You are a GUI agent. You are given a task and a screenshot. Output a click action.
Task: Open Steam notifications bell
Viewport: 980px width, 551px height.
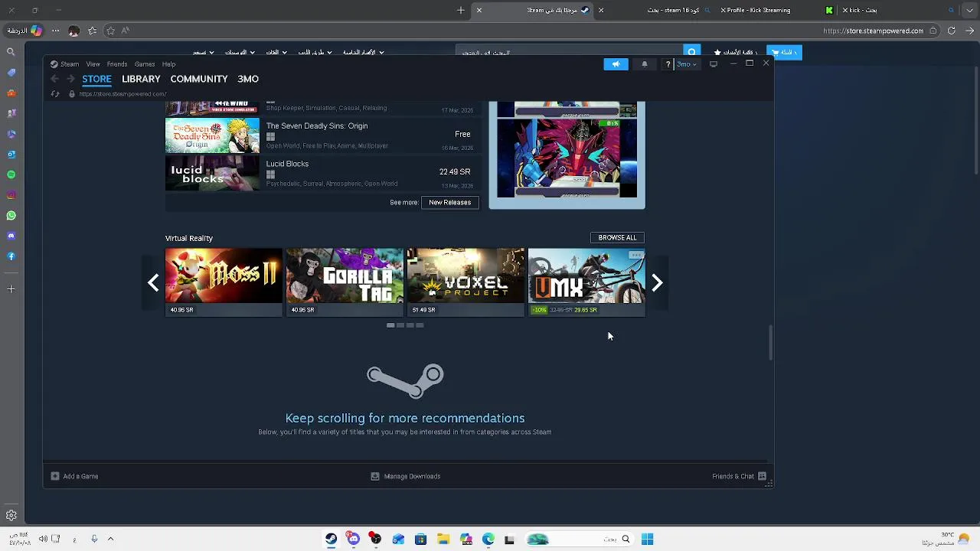click(x=645, y=64)
